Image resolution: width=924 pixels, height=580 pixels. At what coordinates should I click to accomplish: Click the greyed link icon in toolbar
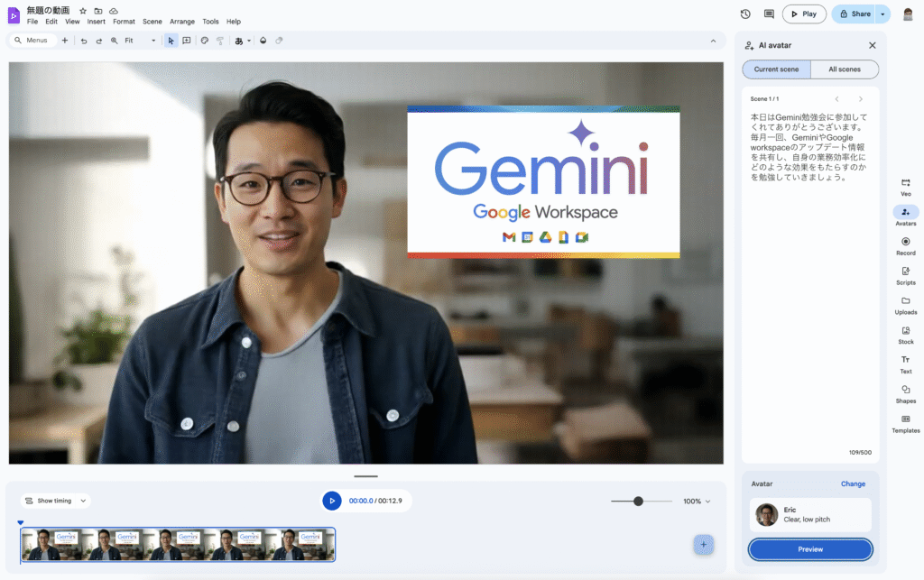coord(280,41)
